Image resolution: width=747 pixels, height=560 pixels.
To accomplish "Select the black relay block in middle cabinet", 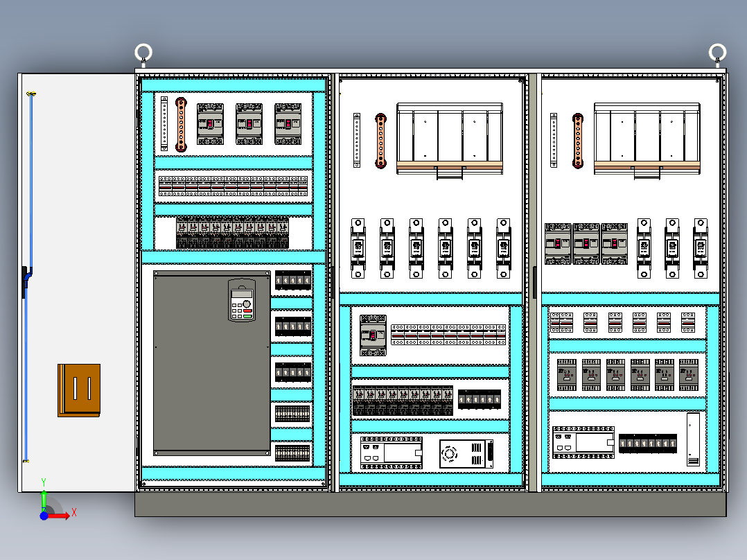I will [x=480, y=399].
